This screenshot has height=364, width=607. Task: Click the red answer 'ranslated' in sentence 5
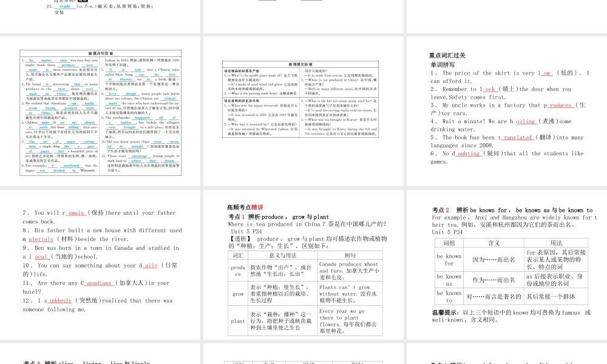[518, 138]
